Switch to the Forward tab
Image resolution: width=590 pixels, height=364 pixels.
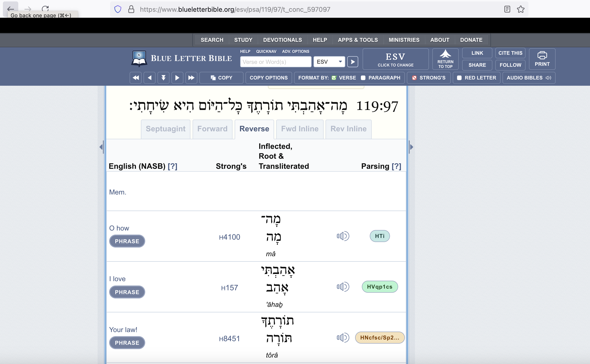coord(212,129)
